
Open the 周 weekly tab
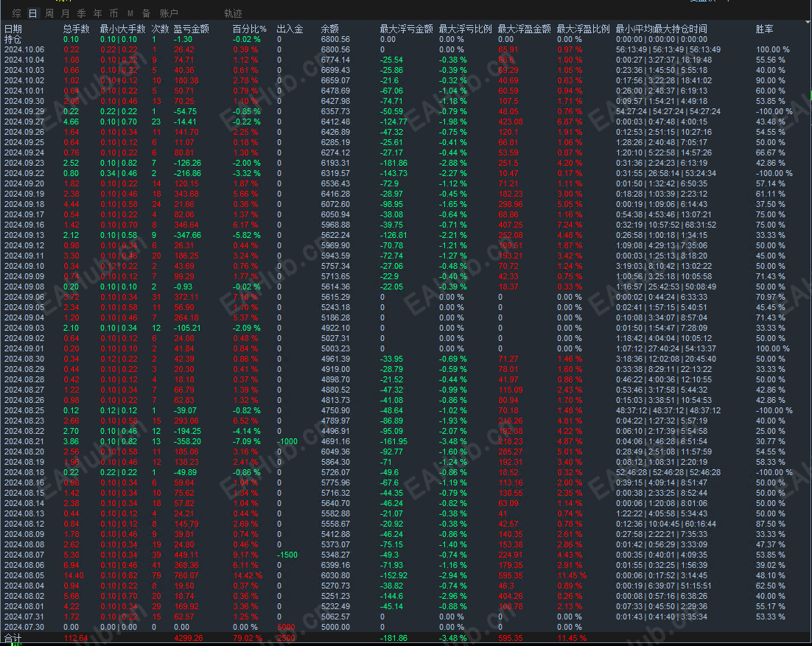coord(49,13)
